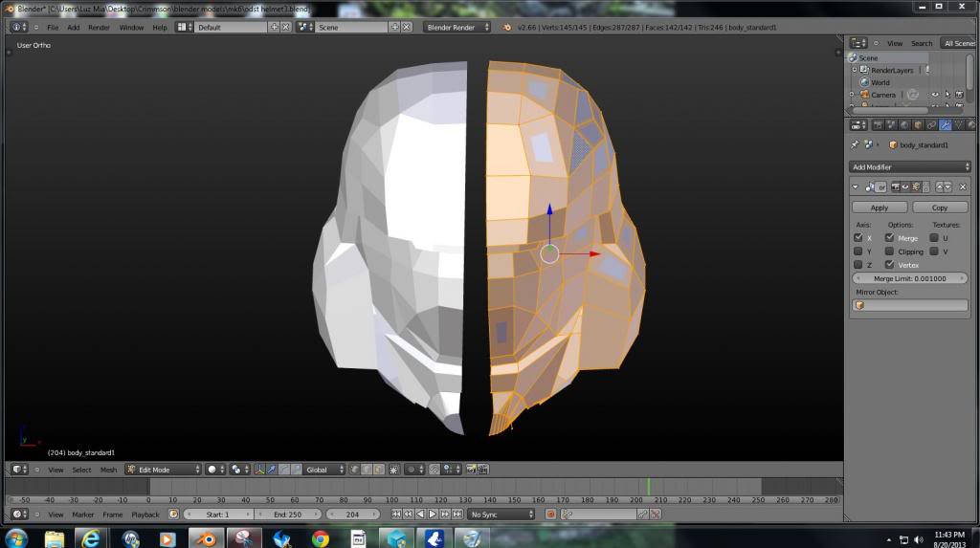Open Google Chrome from the taskbar
980x548 pixels.
point(321,538)
